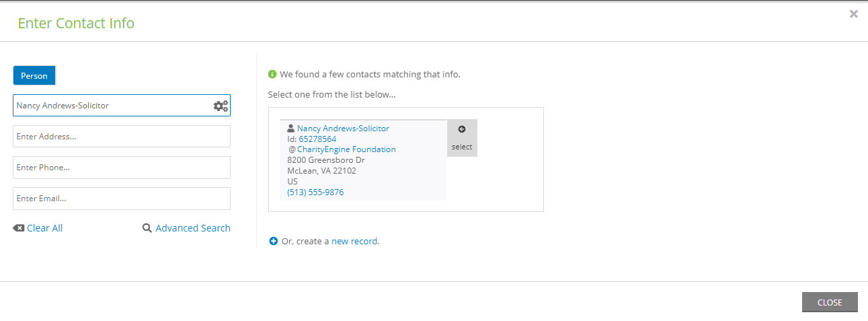The height and width of the screenshot is (321, 868).
Task: Click the person icon beside Nancy Andrews-Solicitor
Action: click(291, 129)
